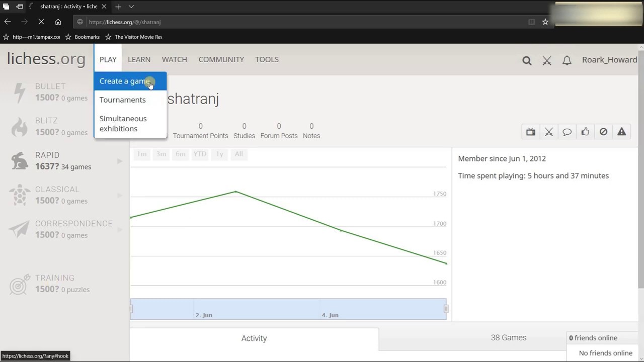Open the lichess search icon
This screenshot has width=644, height=362.
pos(527,60)
